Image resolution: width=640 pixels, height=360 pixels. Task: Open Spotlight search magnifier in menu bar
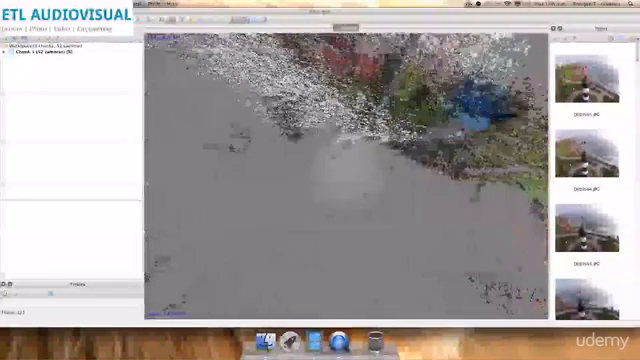point(631,4)
